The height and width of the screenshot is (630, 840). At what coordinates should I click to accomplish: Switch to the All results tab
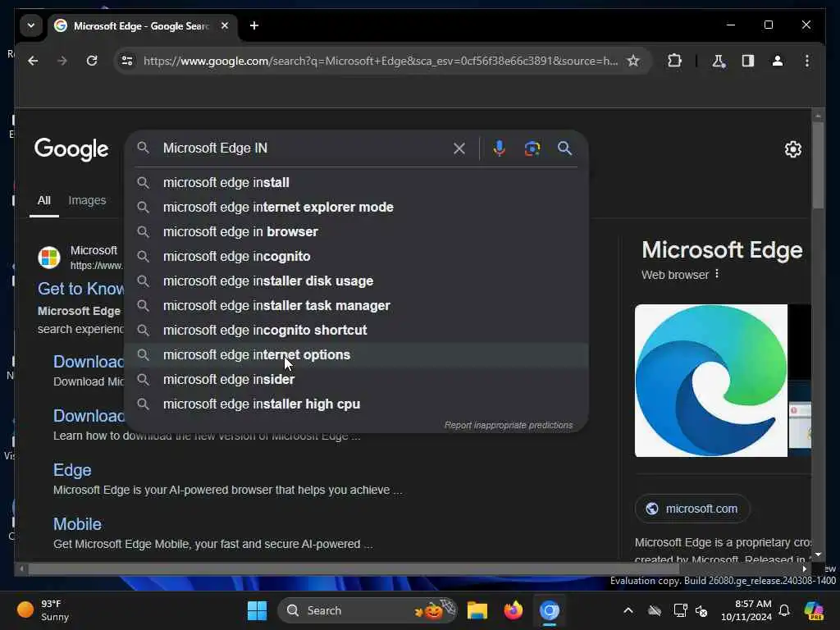pos(44,201)
